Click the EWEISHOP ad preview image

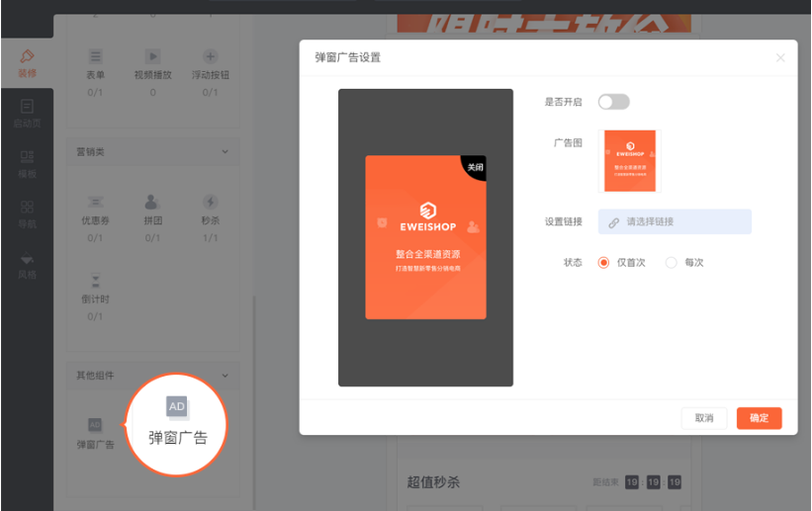(425, 237)
